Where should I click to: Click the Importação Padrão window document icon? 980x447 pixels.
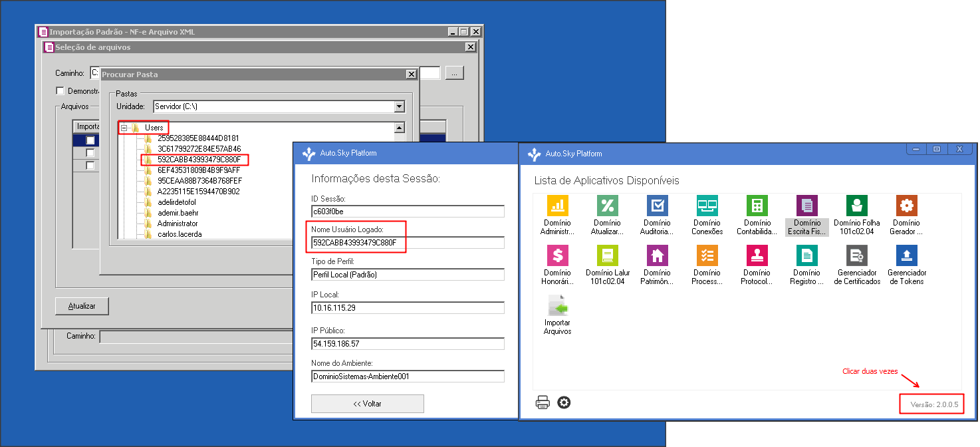point(43,31)
